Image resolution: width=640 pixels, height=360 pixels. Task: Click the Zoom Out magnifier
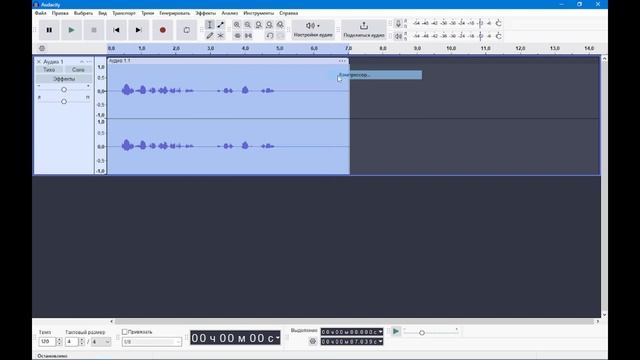248,25
